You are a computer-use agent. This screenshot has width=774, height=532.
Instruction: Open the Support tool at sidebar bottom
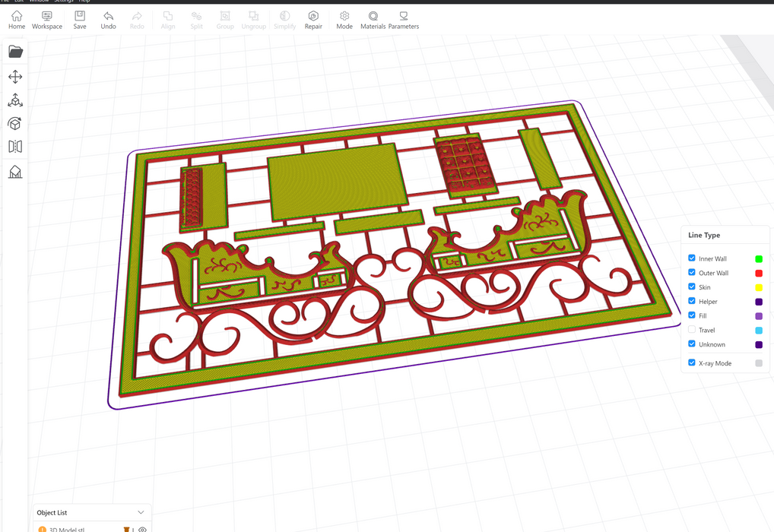[15, 173]
